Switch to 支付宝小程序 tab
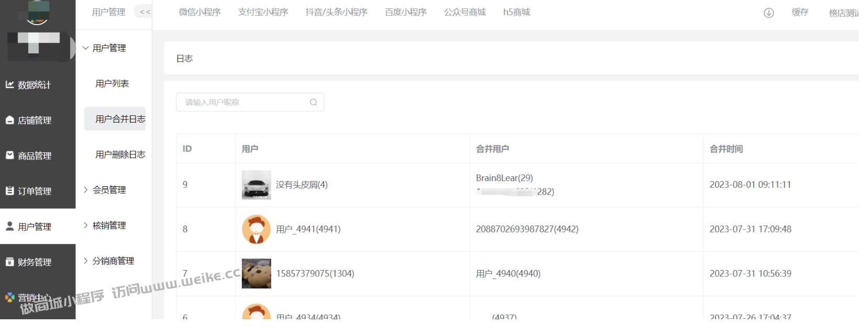This screenshot has height=336, width=868. click(263, 12)
